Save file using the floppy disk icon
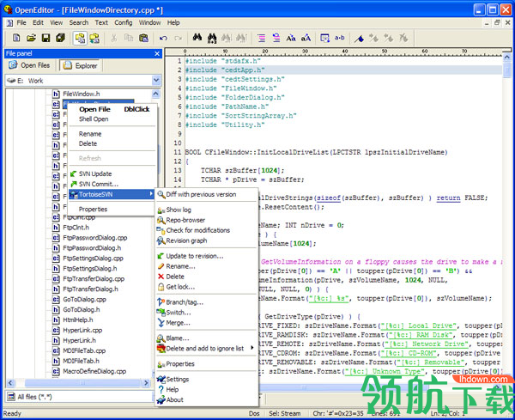 click(45, 38)
